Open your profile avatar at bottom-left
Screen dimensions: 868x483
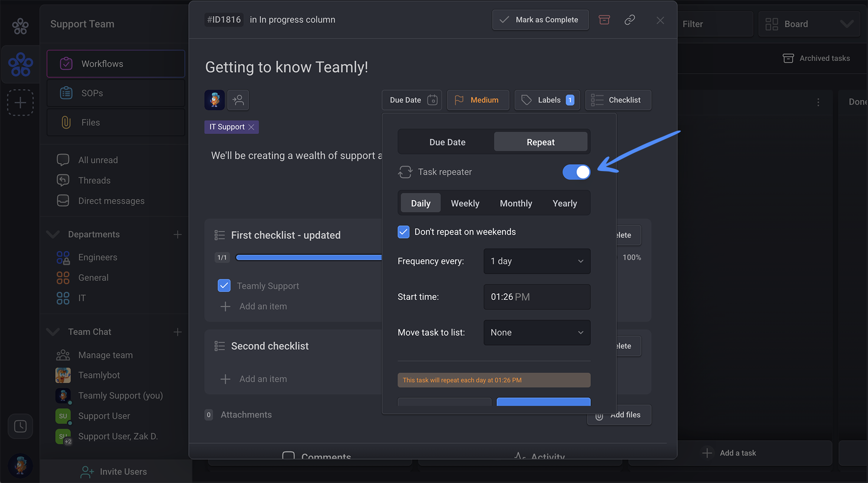[x=21, y=465]
